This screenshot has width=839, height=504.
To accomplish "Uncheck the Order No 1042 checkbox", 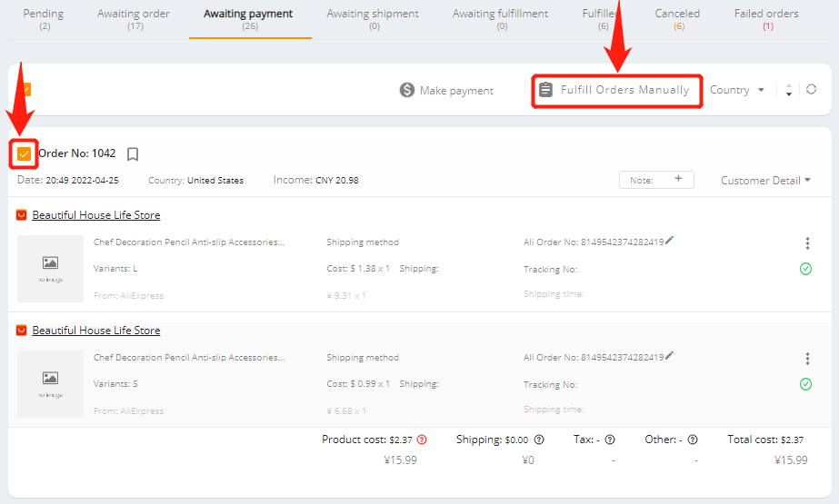I will tap(25, 153).
